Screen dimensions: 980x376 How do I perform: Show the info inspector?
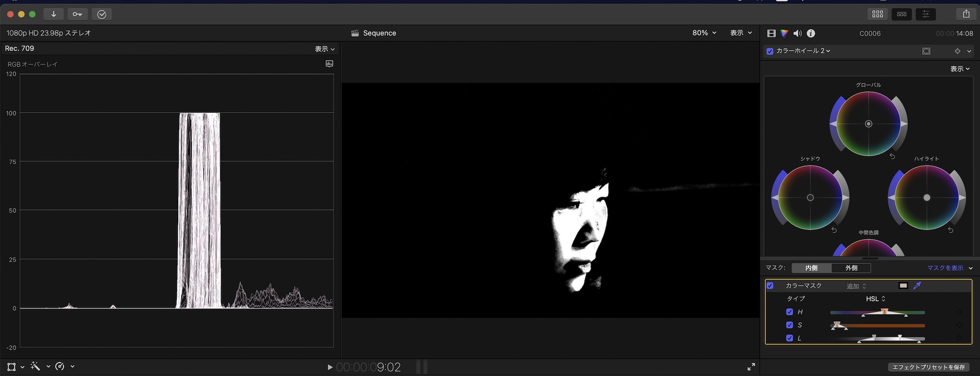(x=811, y=33)
